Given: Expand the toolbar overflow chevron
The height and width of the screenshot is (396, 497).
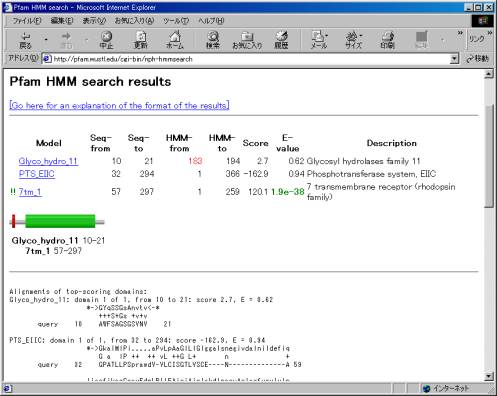Looking at the screenshot, I should (460, 33).
